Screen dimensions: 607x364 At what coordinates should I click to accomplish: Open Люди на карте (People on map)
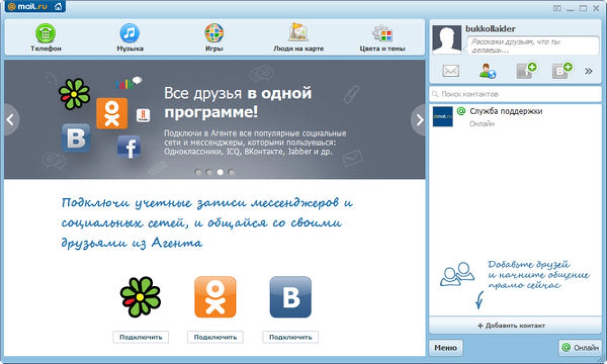[299, 38]
